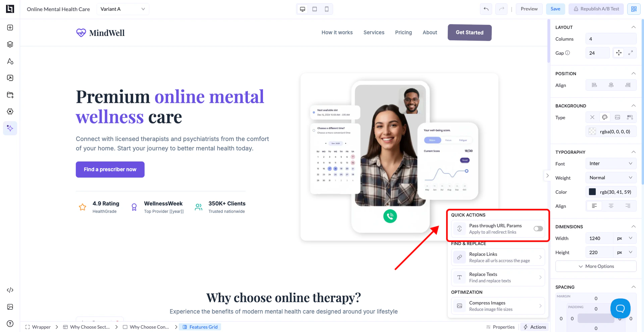Viewport: 644px width, 332px height.
Task: Switch to tablet device preview icon
Action: (315, 9)
